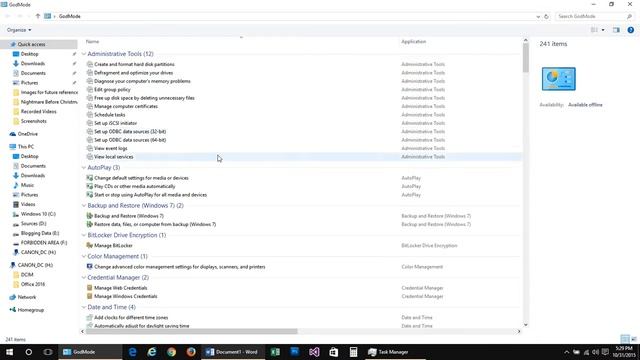The height and width of the screenshot is (360, 640).
Task: Click the Free up disk space item icon
Action: (90, 98)
